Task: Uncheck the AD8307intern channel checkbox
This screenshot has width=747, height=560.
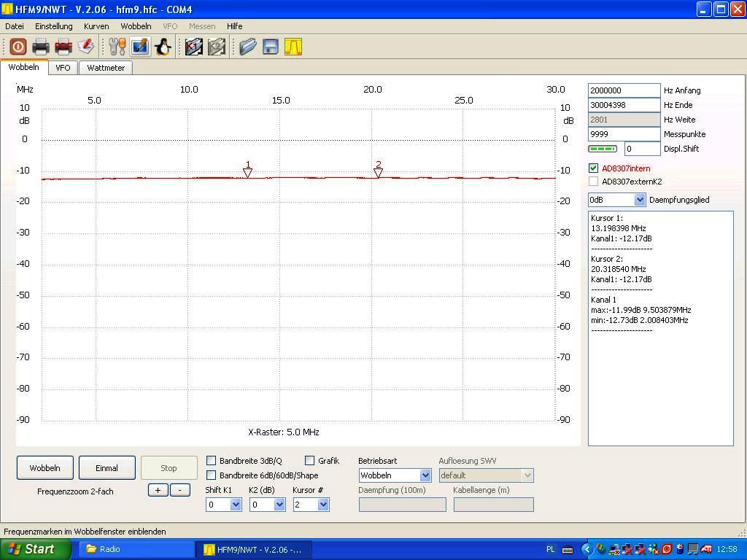Action: [593, 168]
